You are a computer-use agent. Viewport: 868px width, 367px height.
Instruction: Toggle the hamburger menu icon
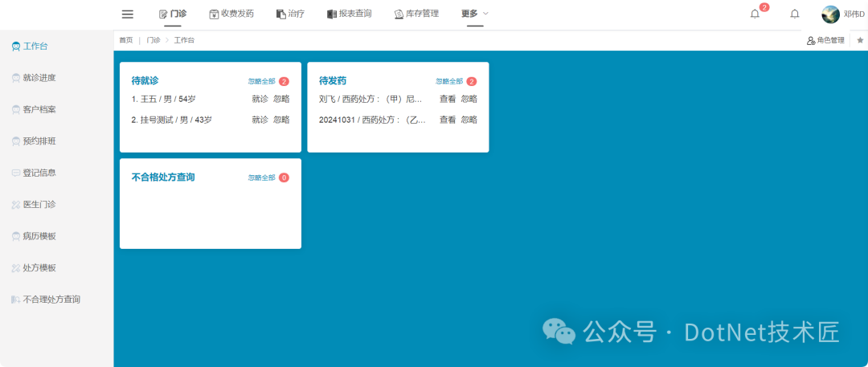pyautogui.click(x=127, y=14)
